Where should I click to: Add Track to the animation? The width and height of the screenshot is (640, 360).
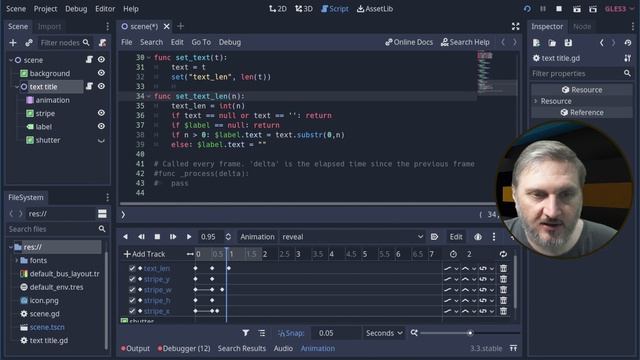tap(144, 254)
